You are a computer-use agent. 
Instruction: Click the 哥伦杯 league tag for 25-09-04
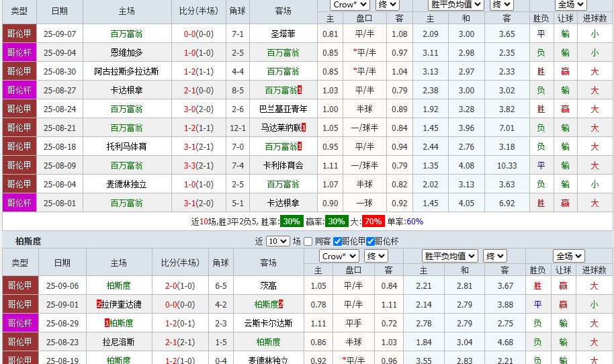coord(19,52)
